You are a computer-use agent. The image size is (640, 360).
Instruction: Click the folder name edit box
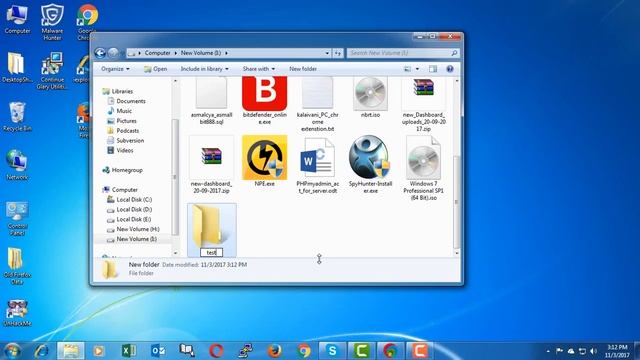click(211, 252)
